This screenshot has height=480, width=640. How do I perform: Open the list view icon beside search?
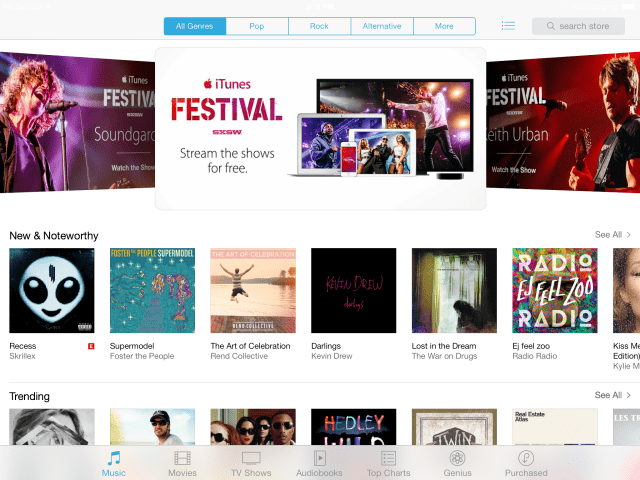(x=508, y=26)
